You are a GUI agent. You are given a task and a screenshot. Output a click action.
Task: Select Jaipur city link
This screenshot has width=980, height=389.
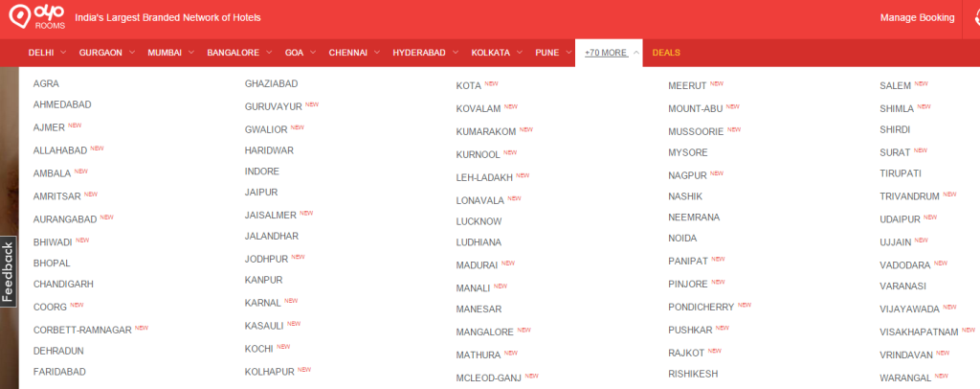point(261,192)
